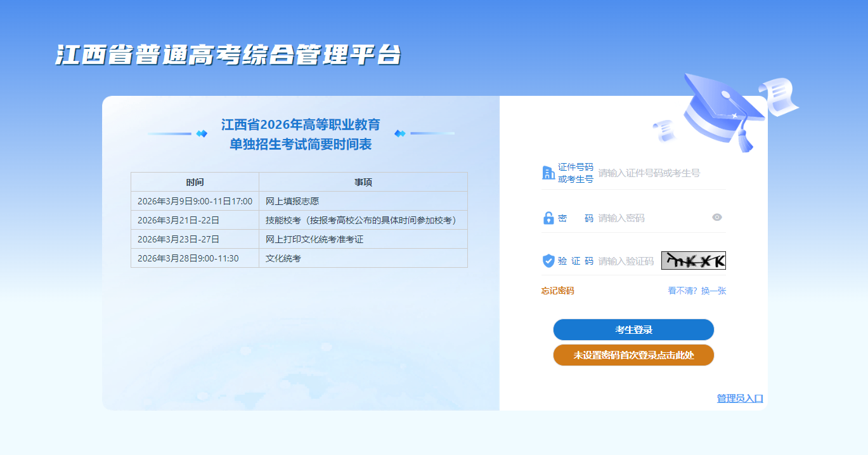
Task: Open the 忘记密码 link
Action: coord(557,291)
